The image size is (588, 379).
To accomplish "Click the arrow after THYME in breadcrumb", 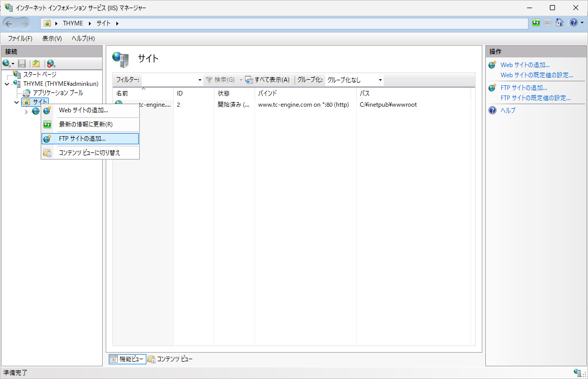I will [90, 23].
